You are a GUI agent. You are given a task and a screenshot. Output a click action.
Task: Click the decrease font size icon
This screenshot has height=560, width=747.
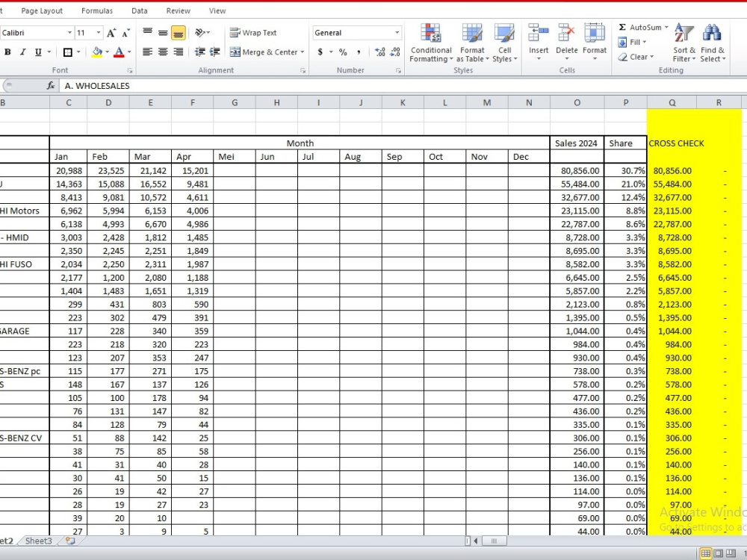point(125,33)
